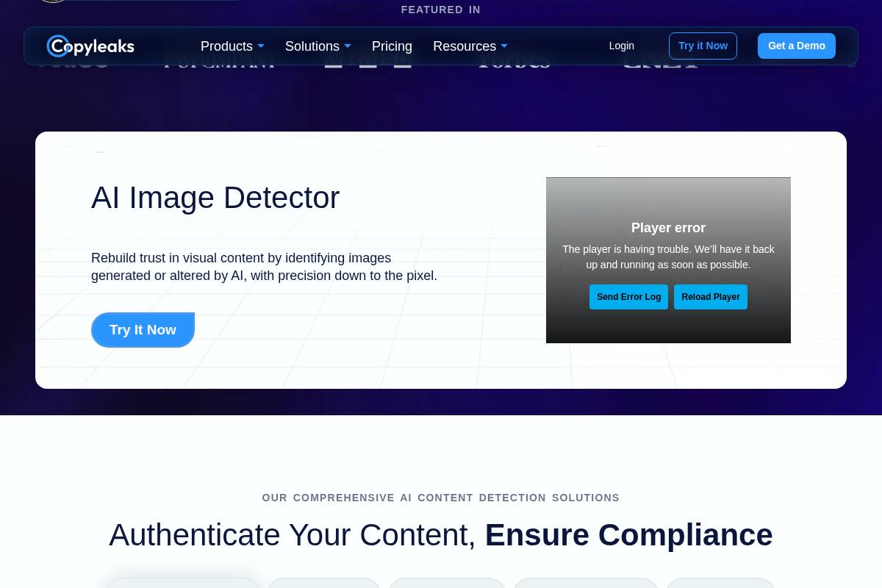Open the Products dropdown chevron
882x588 pixels.
(261, 46)
